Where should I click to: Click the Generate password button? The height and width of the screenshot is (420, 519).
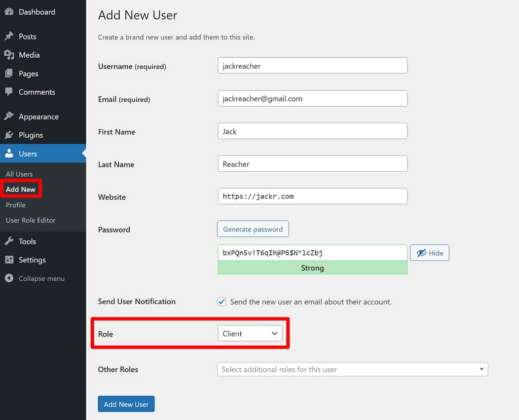[x=253, y=228]
